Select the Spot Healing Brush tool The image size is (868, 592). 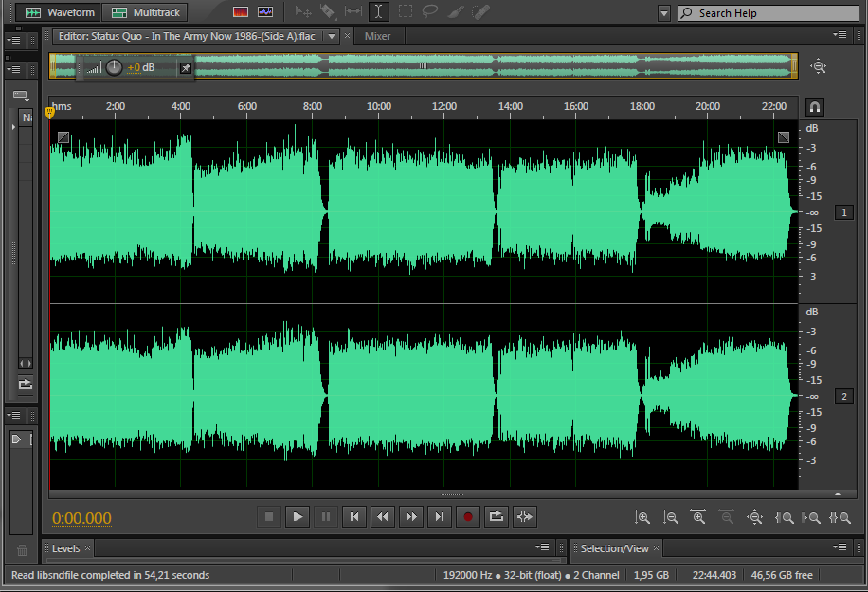480,11
